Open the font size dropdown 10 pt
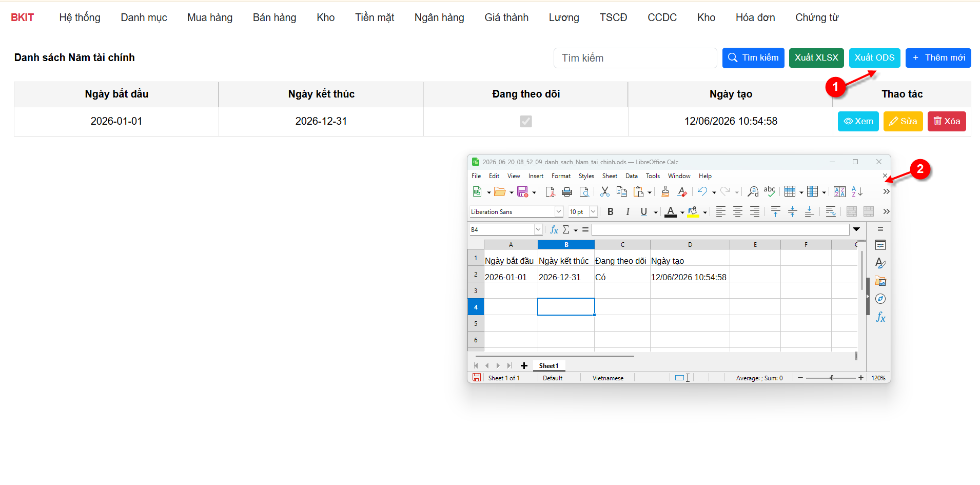The height and width of the screenshot is (485, 980). (x=593, y=211)
